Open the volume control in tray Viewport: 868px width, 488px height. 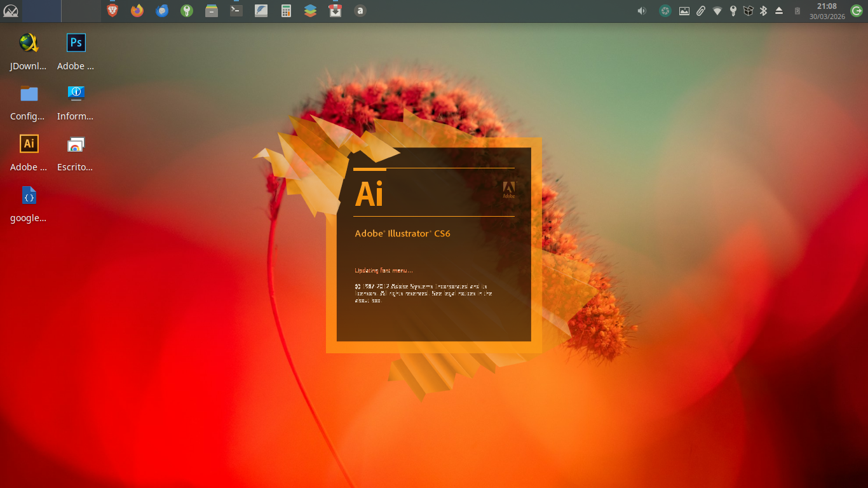642,11
